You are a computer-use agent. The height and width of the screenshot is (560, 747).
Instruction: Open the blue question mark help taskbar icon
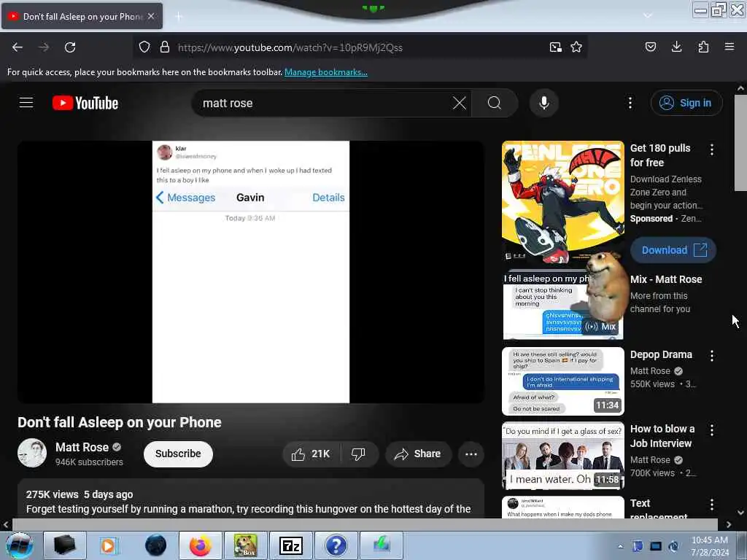[x=336, y=545]
